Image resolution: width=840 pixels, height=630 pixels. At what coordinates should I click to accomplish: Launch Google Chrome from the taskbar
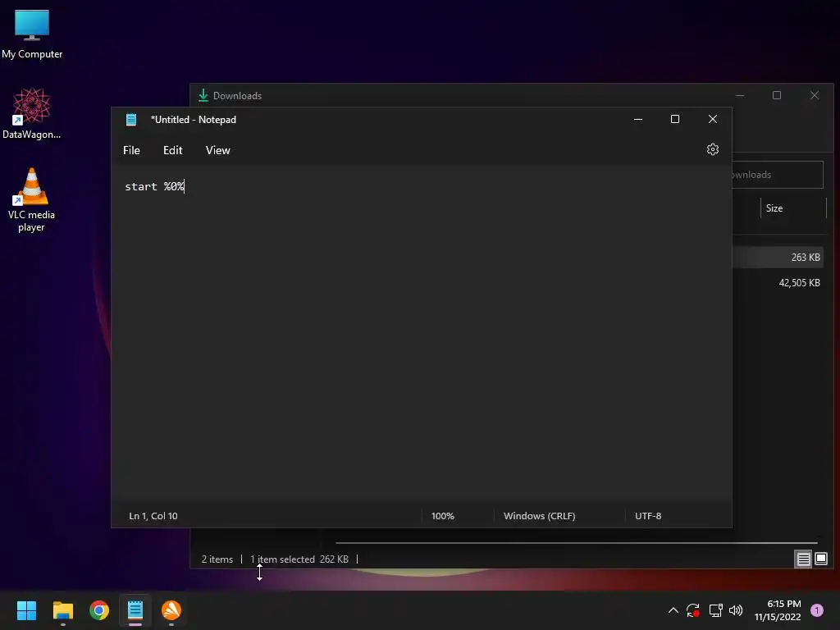tap(99, 610)
